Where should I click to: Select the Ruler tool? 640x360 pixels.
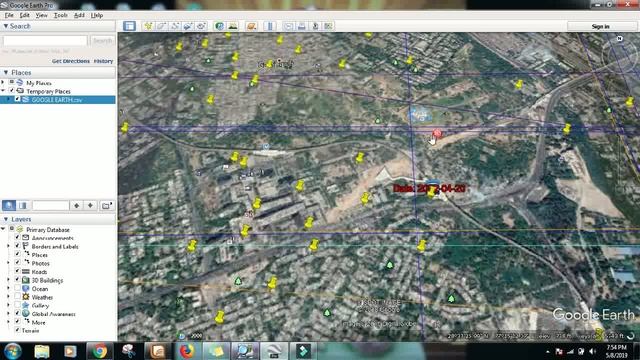[x=269, y=26]
